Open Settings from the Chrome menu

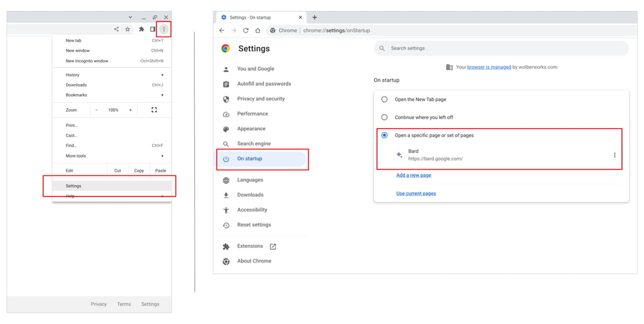pos(112,186)
